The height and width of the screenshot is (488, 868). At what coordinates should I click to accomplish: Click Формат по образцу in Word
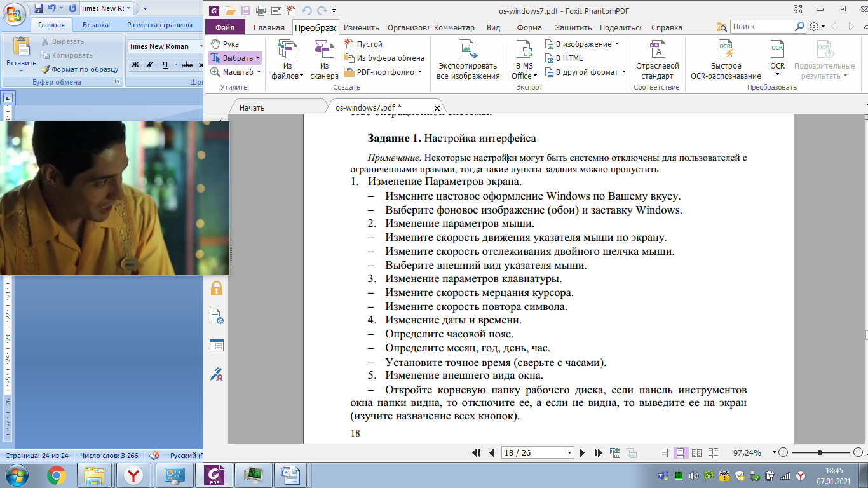(79, 69)
